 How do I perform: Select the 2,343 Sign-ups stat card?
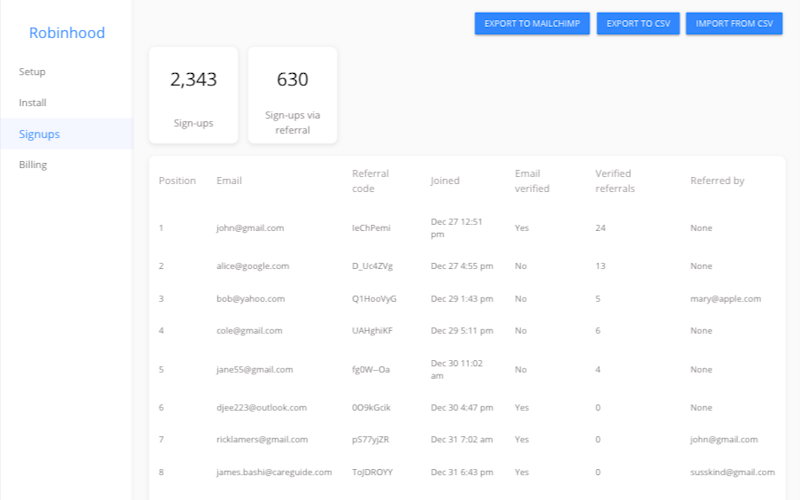point(193,95)
